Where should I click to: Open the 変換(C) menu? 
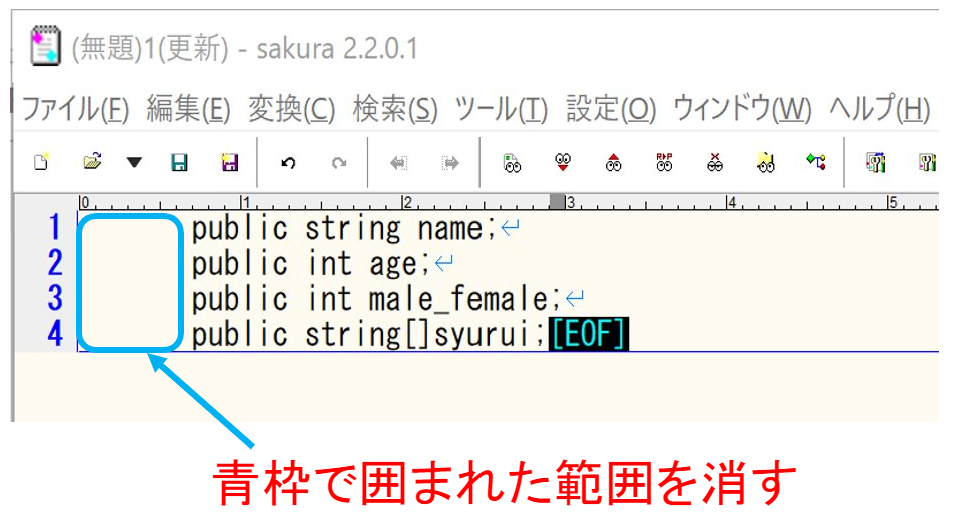[x=291, y=110]
